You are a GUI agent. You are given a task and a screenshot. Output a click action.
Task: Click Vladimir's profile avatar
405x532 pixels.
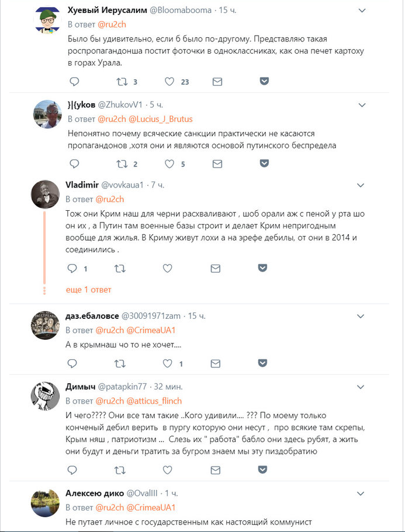coord(45,194)
